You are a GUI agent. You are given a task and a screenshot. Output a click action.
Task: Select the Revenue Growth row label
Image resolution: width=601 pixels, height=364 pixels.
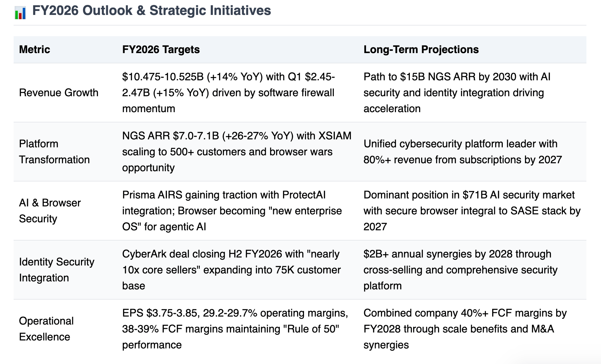[x=59, y=93]
